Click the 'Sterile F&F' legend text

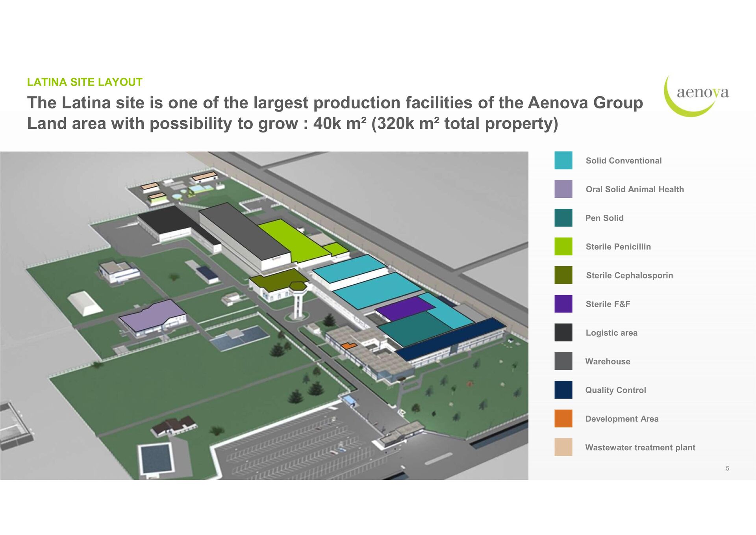point(608,304)
